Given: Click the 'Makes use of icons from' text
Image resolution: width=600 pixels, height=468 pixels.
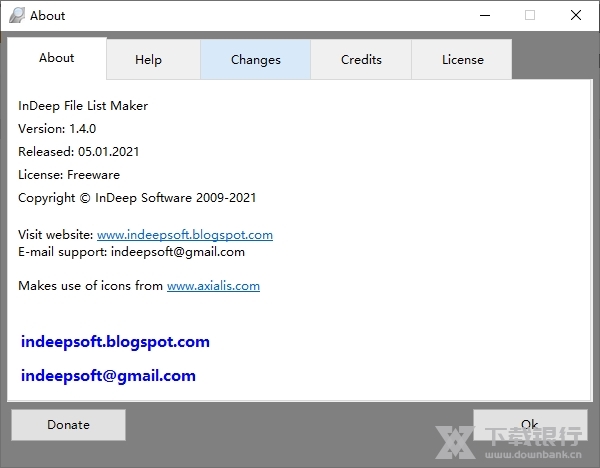Looking at the screenshot, I should [90, 286].
